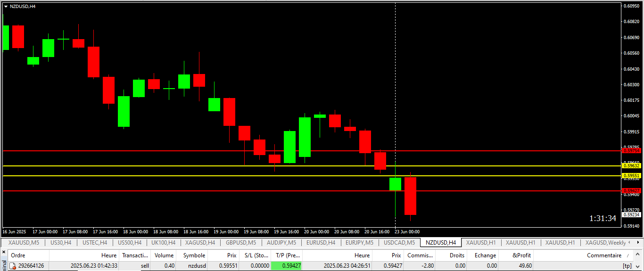The image size is (644, 271).
Task: Close the terminal panel with the X icon
Action: [3, 252]
